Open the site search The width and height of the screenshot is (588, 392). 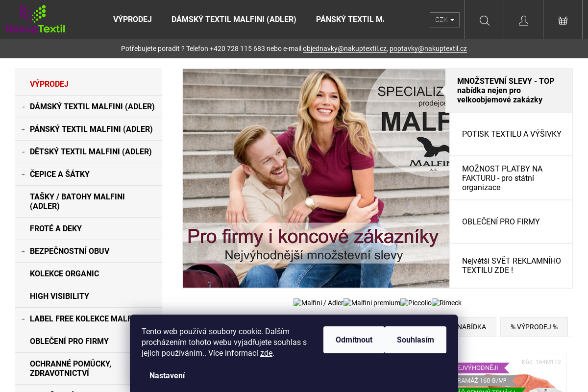pos(484,20)
